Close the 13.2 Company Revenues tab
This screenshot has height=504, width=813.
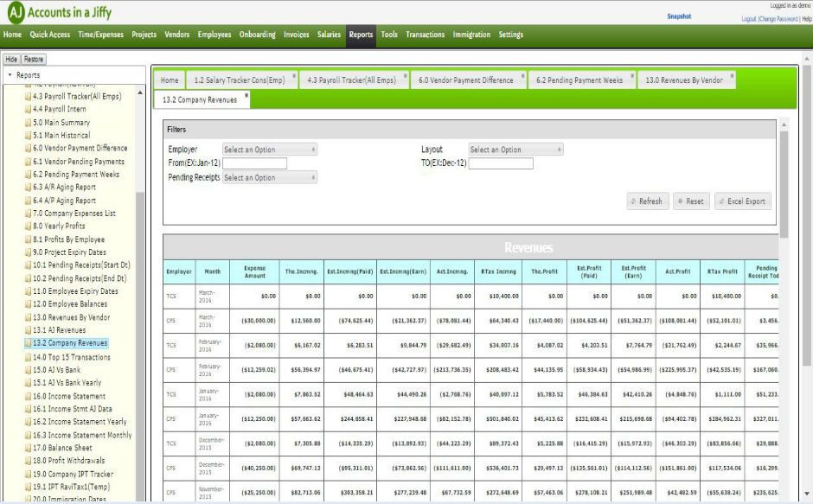246,95
